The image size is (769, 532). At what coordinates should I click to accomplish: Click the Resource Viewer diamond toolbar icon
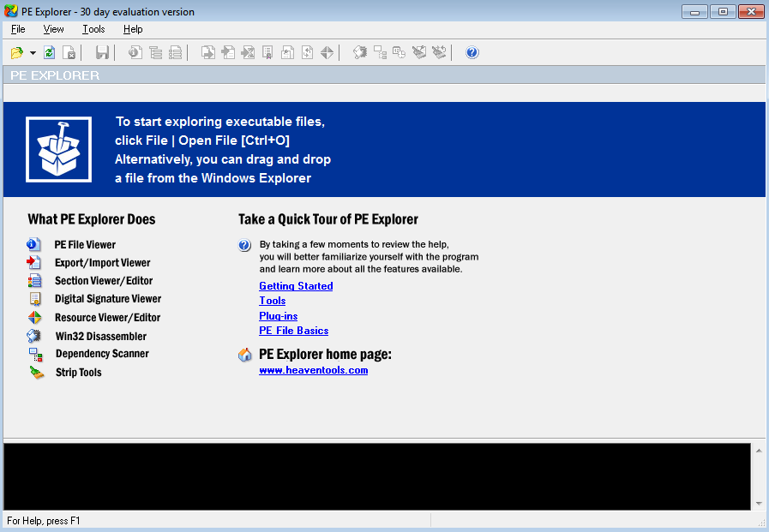point(327,53)
